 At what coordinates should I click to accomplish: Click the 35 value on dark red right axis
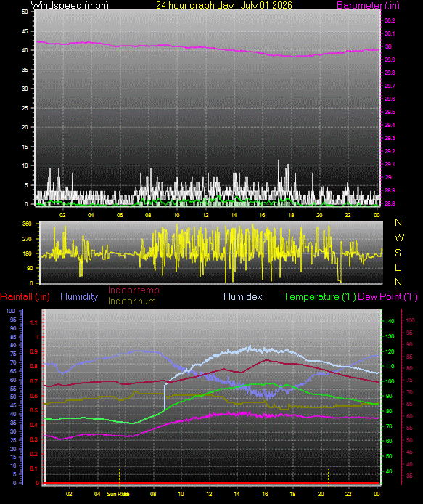(409, 476)
